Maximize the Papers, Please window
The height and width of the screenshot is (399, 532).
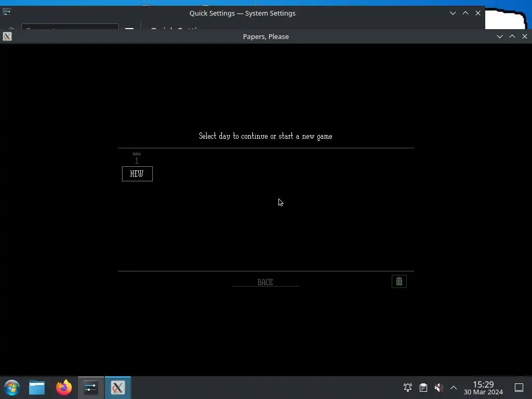click(512, 36)
